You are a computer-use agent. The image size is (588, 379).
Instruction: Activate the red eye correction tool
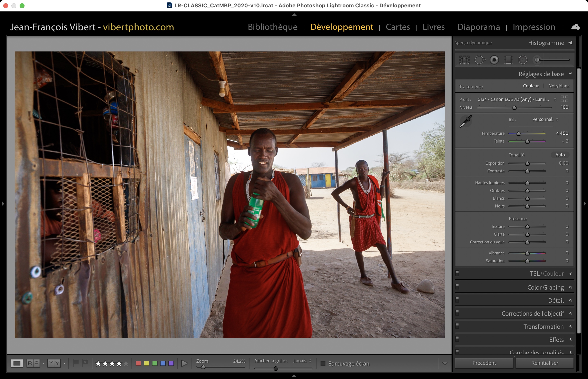(x=494, y=60)
